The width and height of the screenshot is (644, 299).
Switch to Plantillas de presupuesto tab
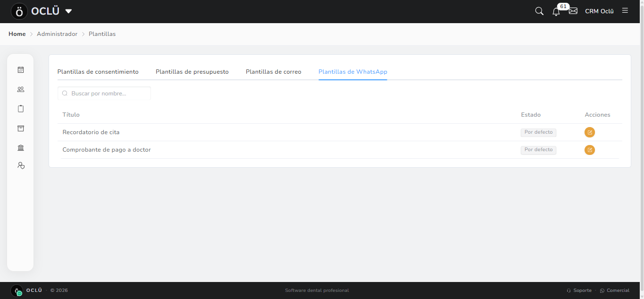coord(192,72)
